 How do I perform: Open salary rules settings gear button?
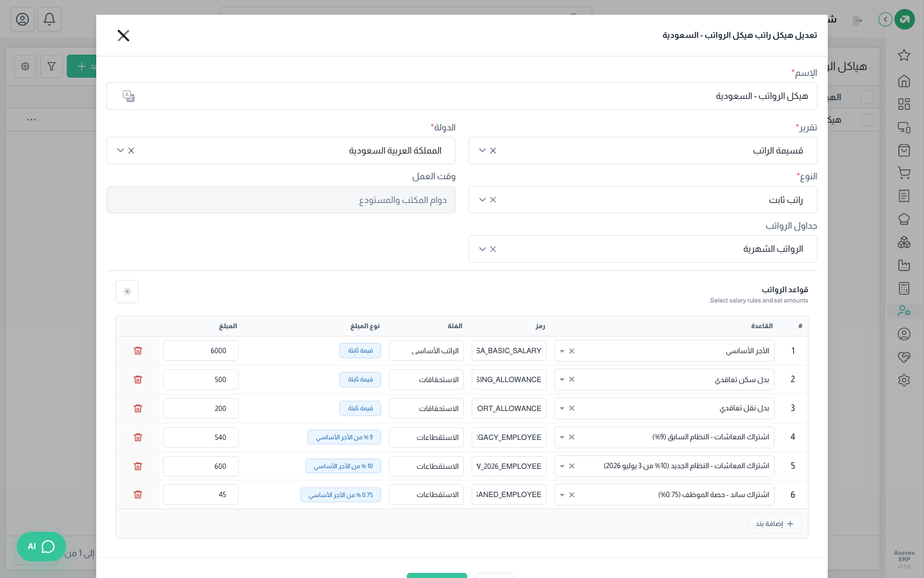(x=127, y=292)
